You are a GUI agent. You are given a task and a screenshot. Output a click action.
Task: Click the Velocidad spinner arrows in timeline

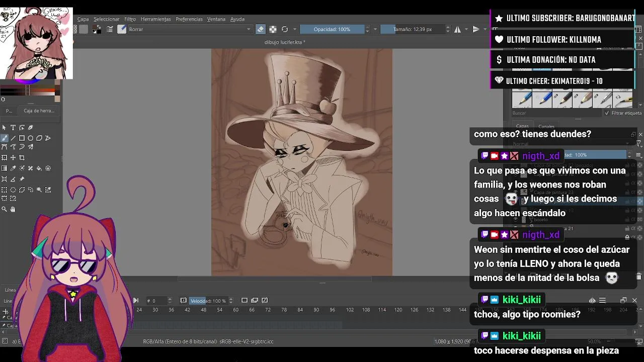231,301
